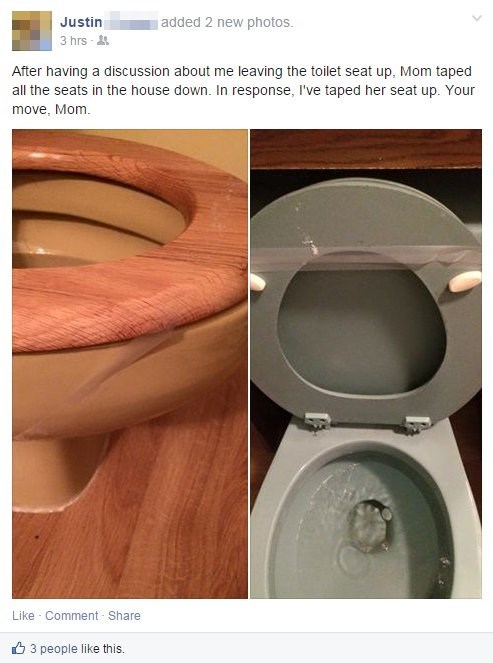Share this post using the Share link
493x663 pixels.
[124, 616]
